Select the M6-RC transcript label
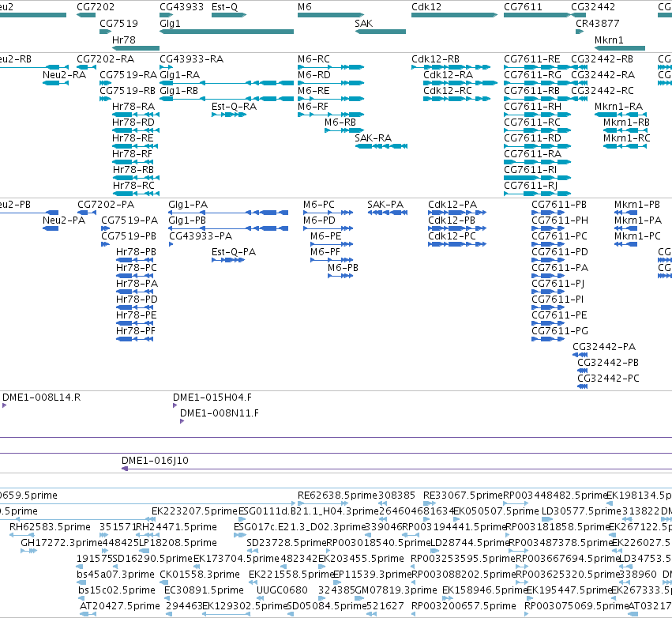672x618 pixels. 313,58
